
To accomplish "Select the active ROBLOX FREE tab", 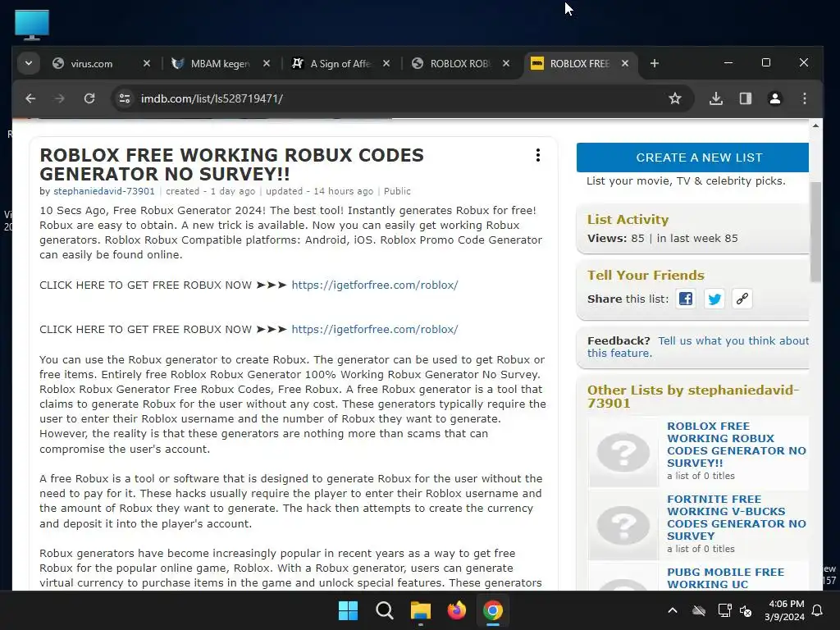I will [x=580, y=64].
